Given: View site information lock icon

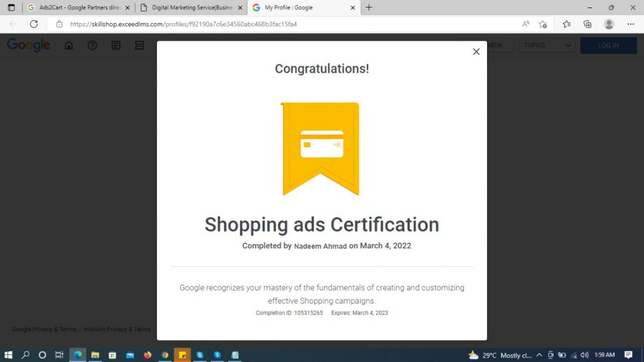Looking at the screenshot, I should coord(59,24).
